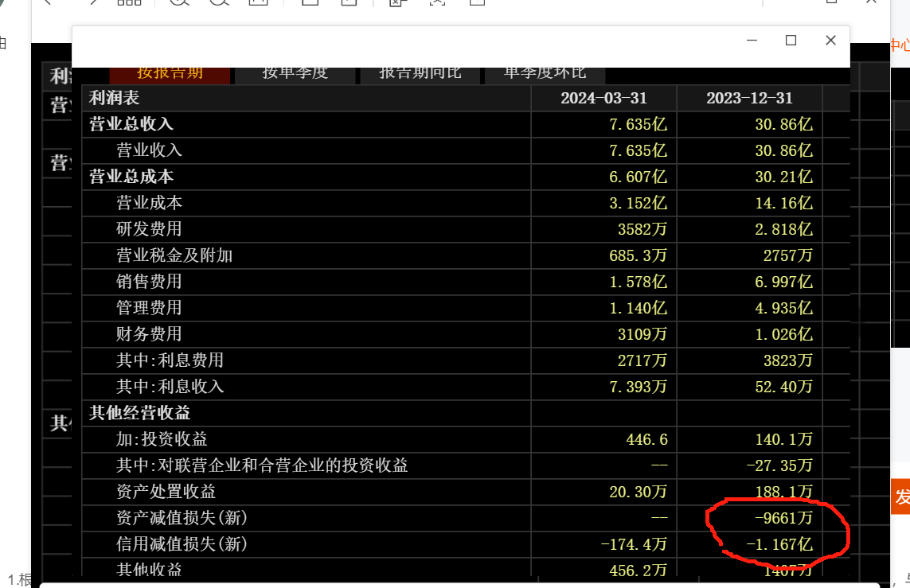Minimize the income statement popup window
910x588 pixels.
752,41
